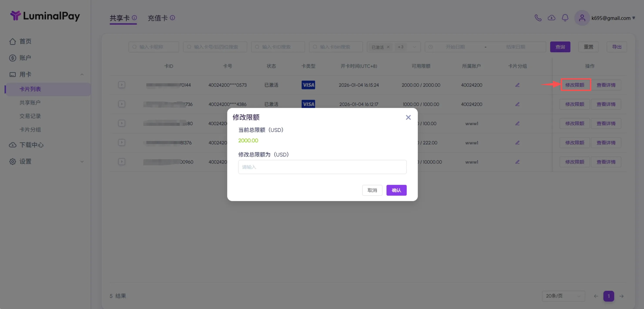Close the 修改限额 dialog with X
This screenshot has height=309, width=644.
point(408,117)
